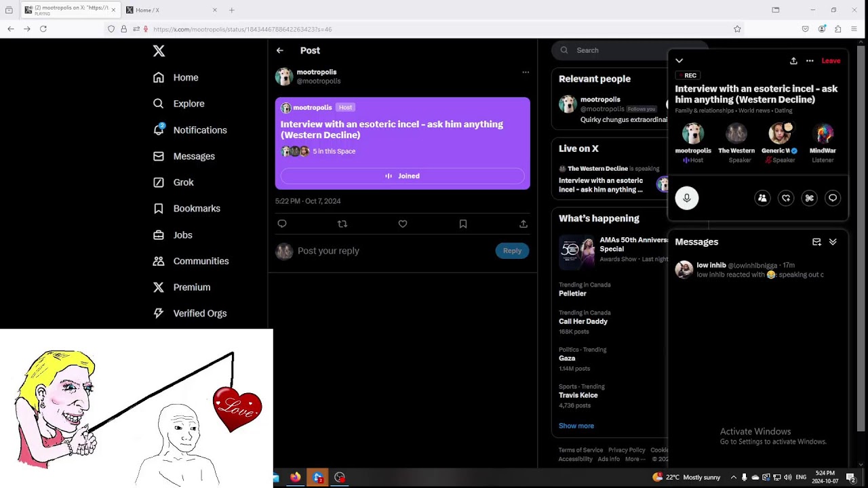Compose a new message using the envelope icon

click(816, 242)
